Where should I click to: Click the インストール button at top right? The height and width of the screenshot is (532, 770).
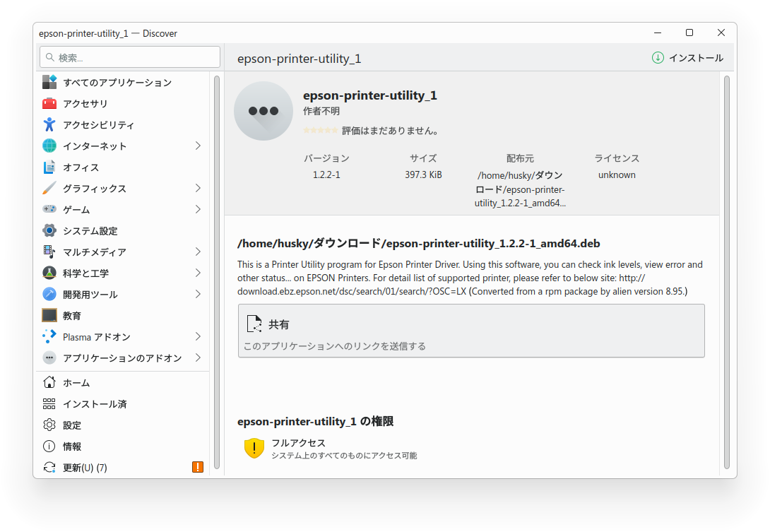(x=687, y=58)
